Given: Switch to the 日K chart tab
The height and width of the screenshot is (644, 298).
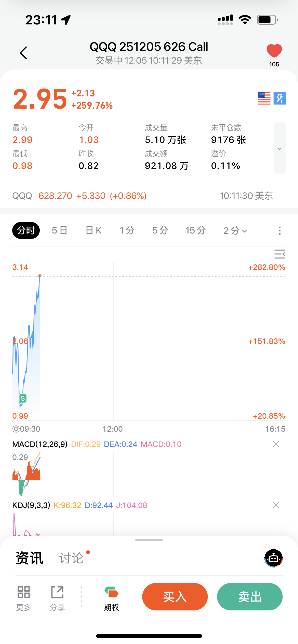Looking at the screenshot, I should 93,230.
